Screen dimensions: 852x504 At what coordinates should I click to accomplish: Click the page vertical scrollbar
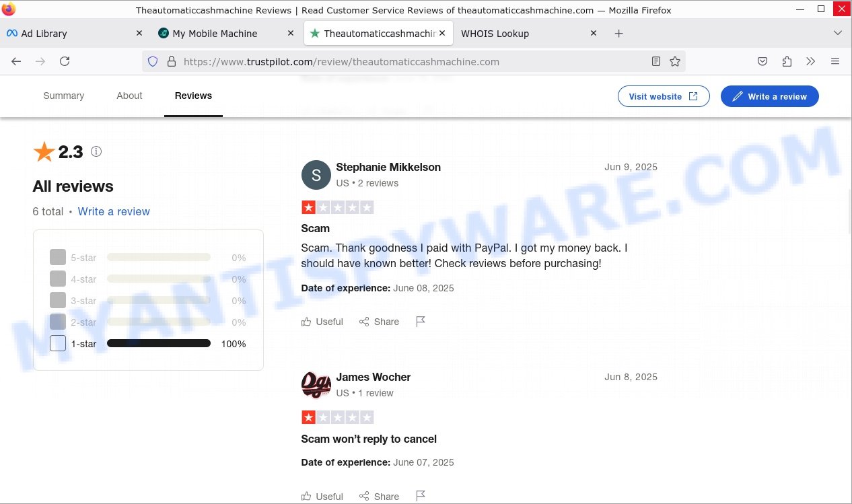[849, 211]
